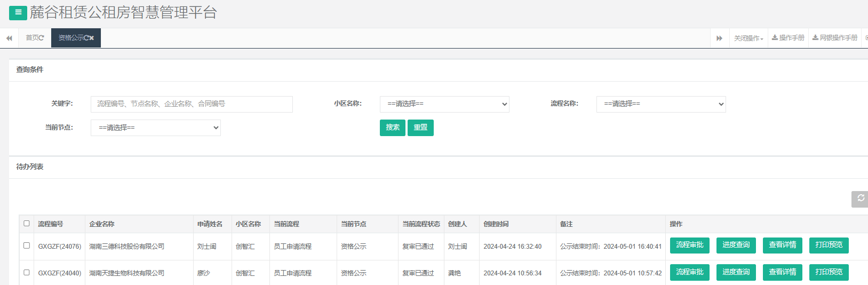Click the gray refresh icon above the table
This screenshot has height=285, width=868.
(860, 199)
